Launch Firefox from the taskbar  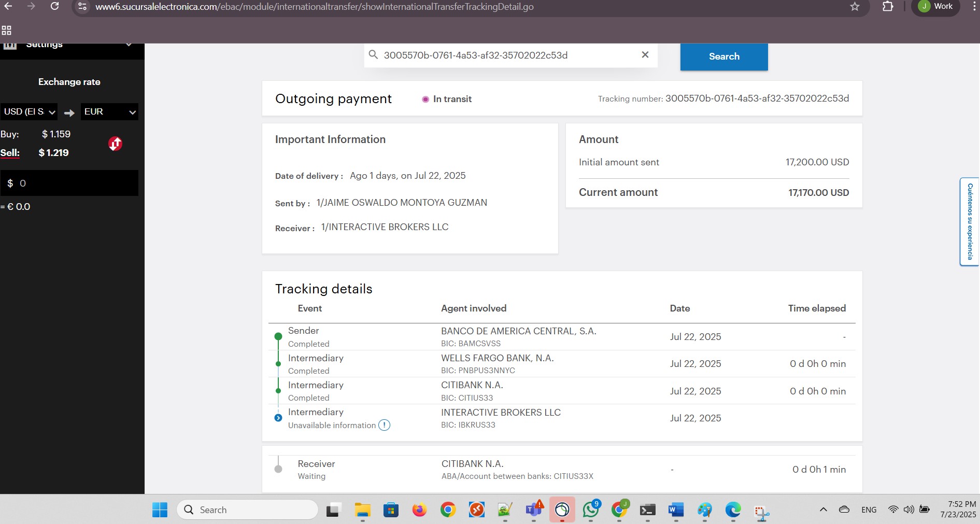click(x=419, y=510)
